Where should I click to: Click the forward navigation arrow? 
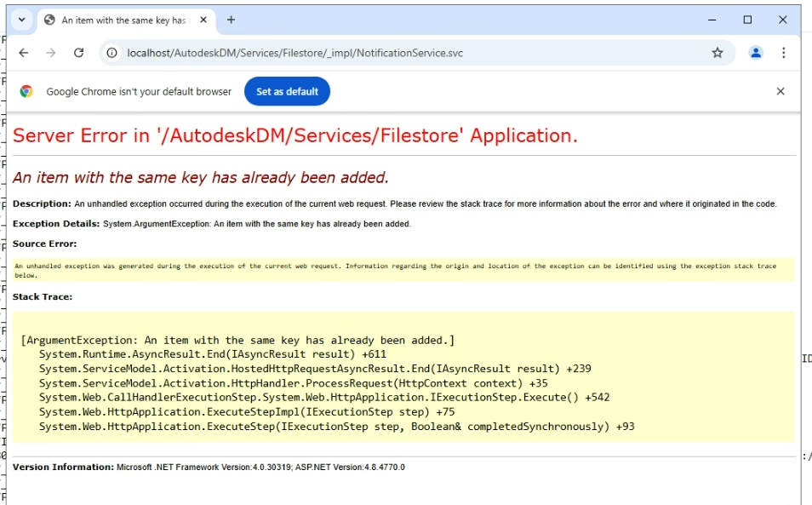(x=51, y=52)
